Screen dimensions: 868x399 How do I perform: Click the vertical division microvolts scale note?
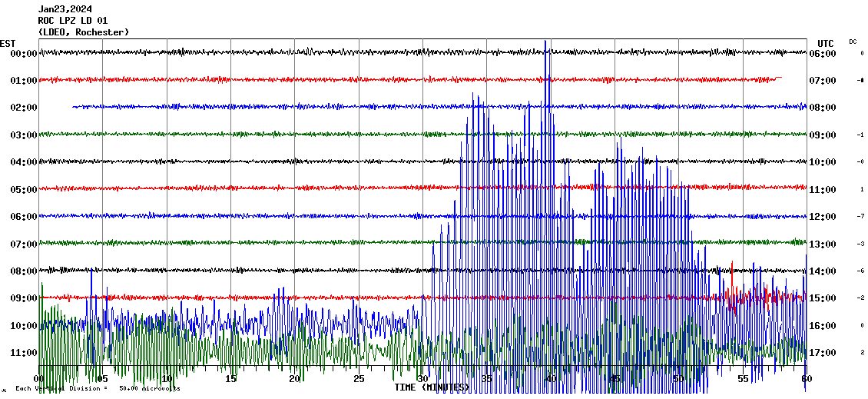point(98,388)
